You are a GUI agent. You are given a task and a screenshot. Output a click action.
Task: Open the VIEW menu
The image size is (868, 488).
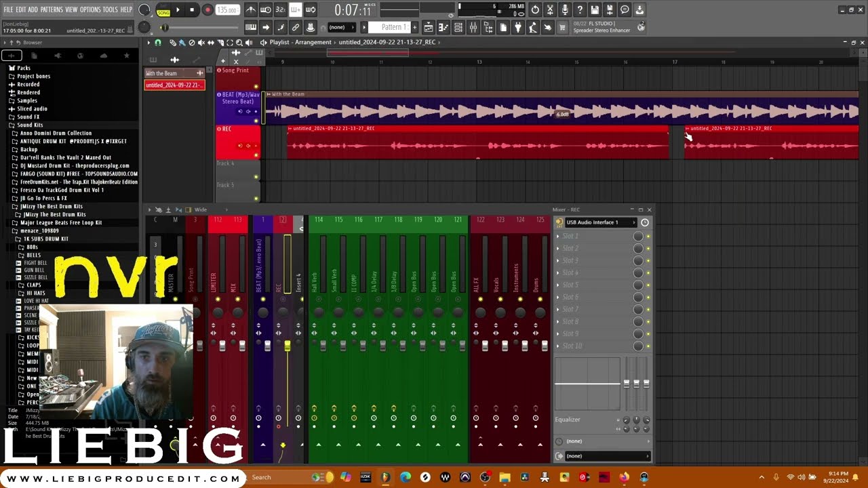tap(71, 9)
